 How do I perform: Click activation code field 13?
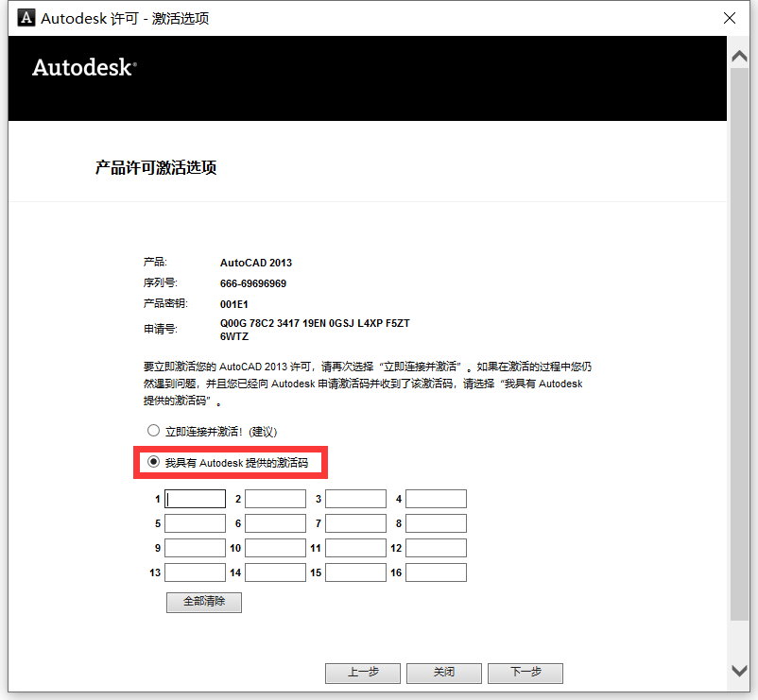tap(195, 572)
